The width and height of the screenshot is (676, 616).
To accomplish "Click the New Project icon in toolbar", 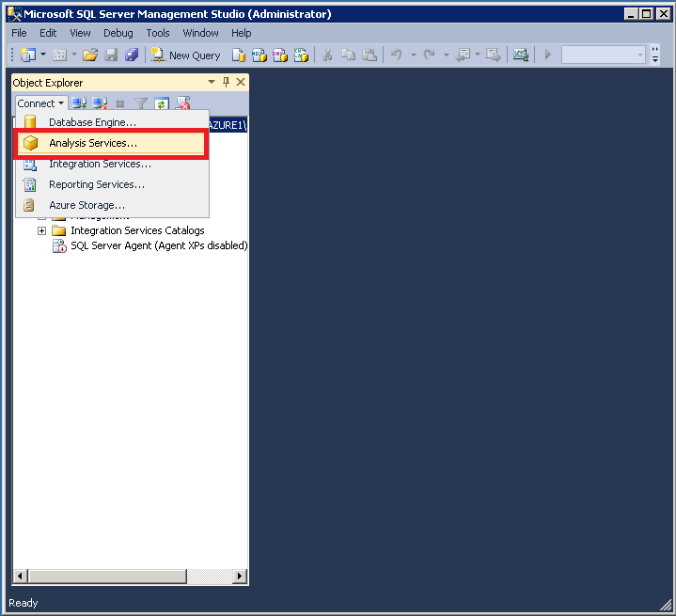I will pyautogui.click(x=28, y=55).
